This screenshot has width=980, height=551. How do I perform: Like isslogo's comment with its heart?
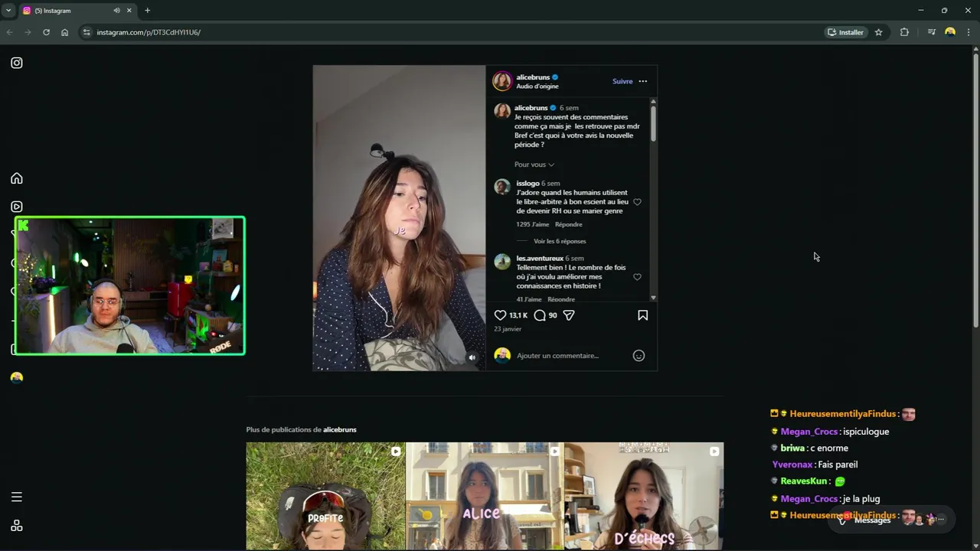pyautogui.click(x=638, y=202)
